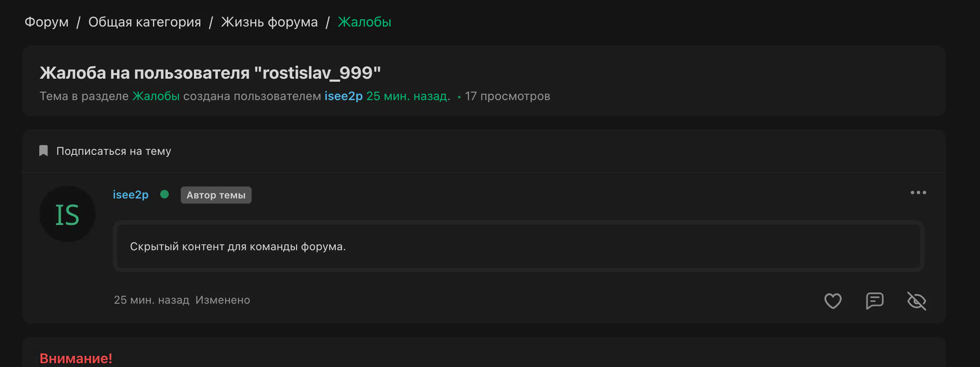Click the hidden content block text
The image size is (980, 367).
pyautogui.click(x=238, y=246)
